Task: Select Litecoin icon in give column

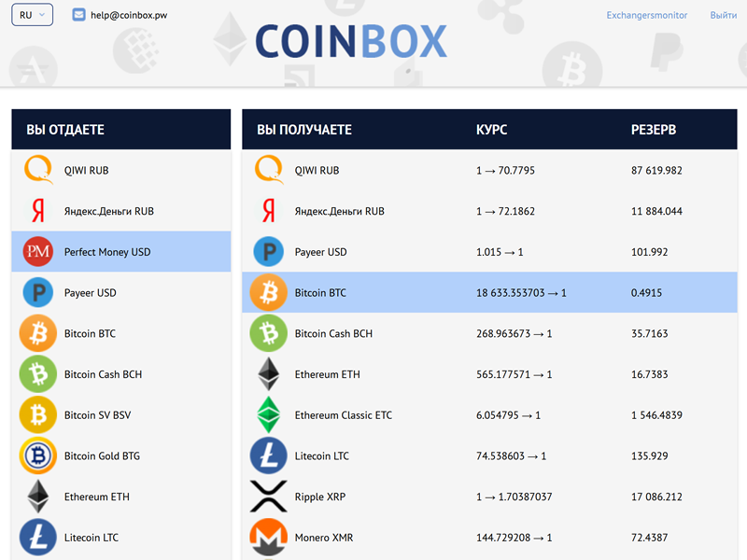Action: click(38, 538)
